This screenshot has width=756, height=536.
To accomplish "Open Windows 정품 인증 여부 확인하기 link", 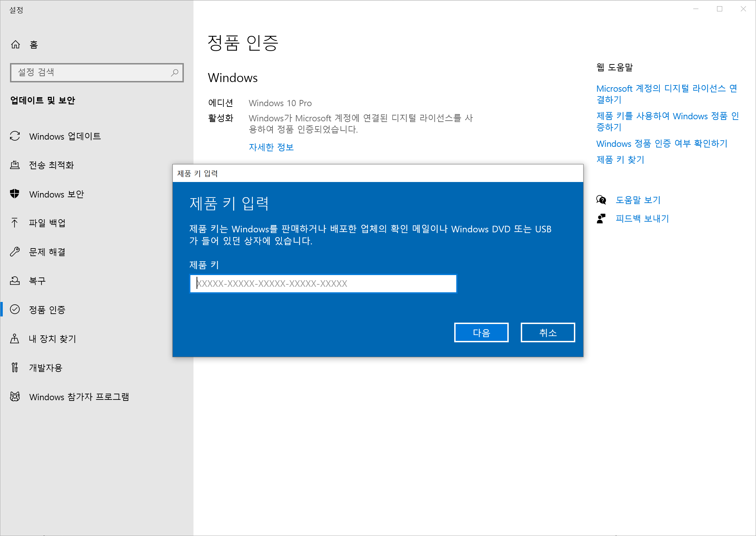I will point(662,143).
